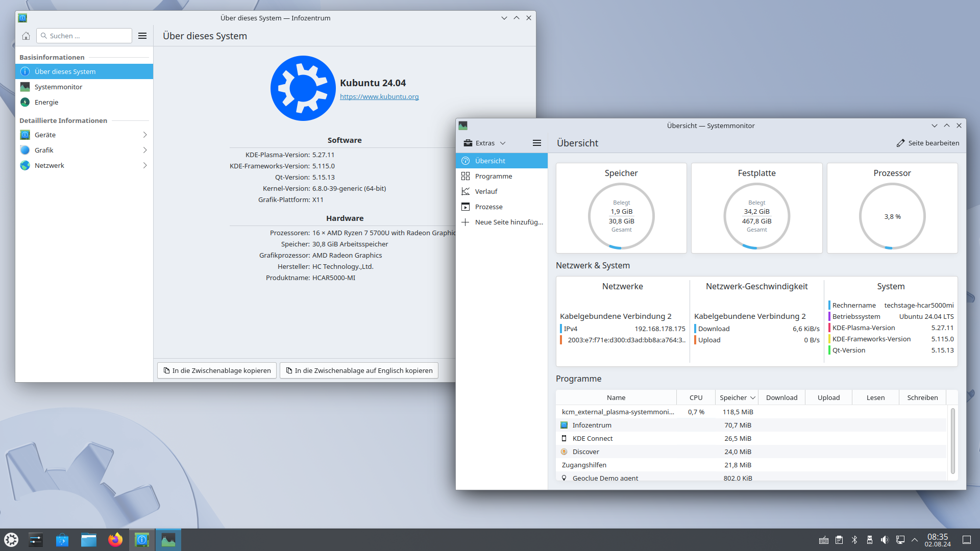Click Infozentrum window title icon

22,18
